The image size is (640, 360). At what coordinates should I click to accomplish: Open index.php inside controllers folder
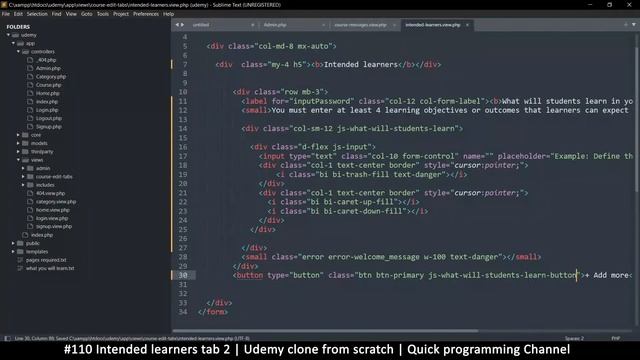(47, 102)
